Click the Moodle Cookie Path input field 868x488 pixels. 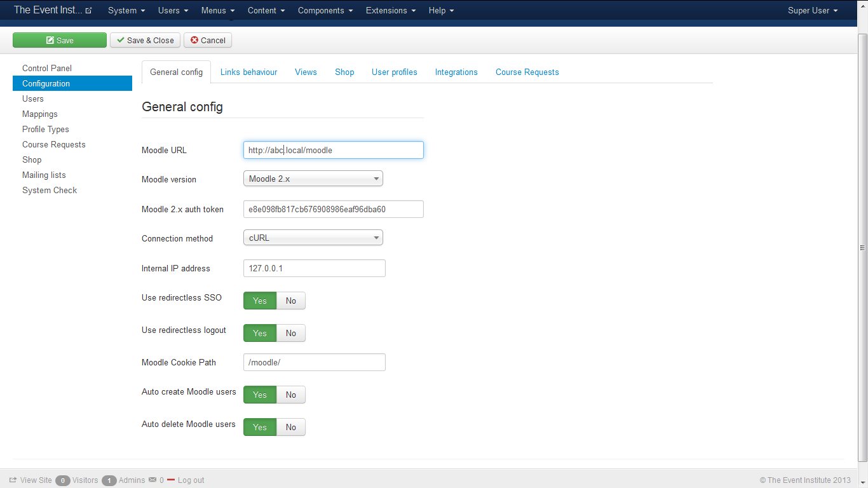tap(314, 362)
